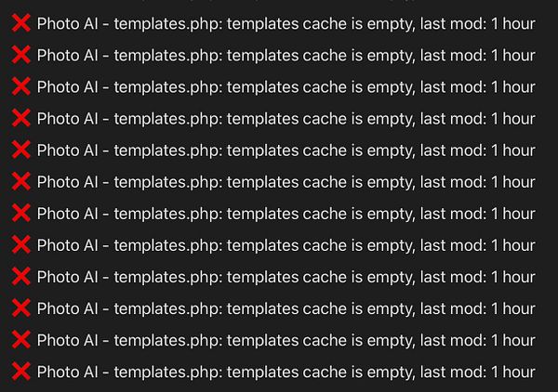Click the red X icon on the second error row
Viewport: 558px width, 392px height.
(x=21, y=55)
